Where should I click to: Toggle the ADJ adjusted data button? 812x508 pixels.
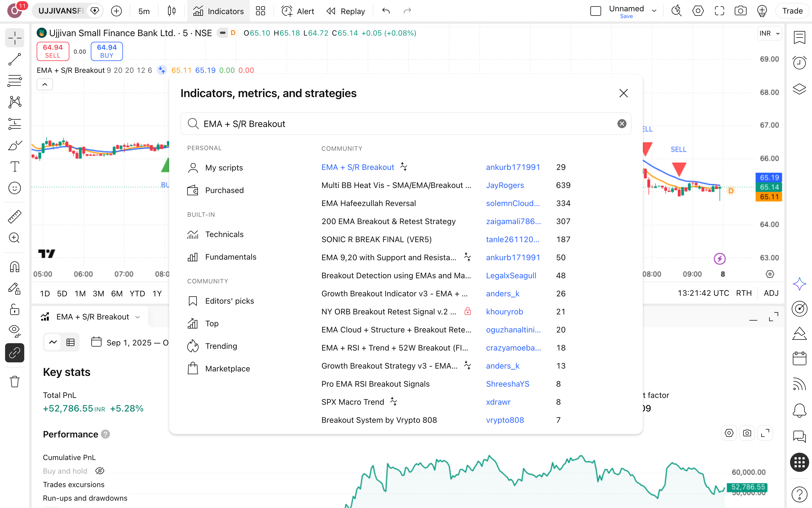pyautogui.click(x=771, y=293)
